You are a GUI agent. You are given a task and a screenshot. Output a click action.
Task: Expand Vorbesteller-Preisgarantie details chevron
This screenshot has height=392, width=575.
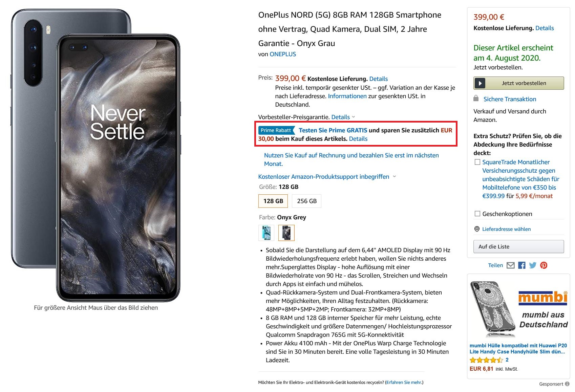pyautogui.click(x=354, y=117)
